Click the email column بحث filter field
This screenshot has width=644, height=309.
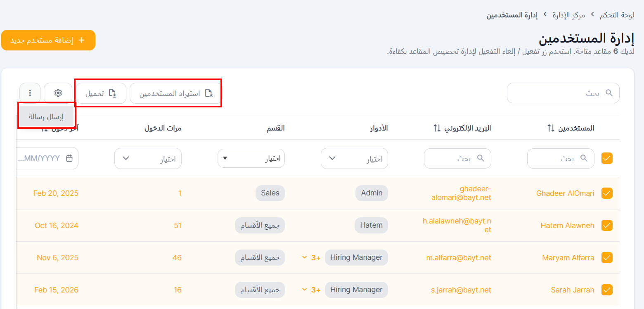click(x=457, y=159)
